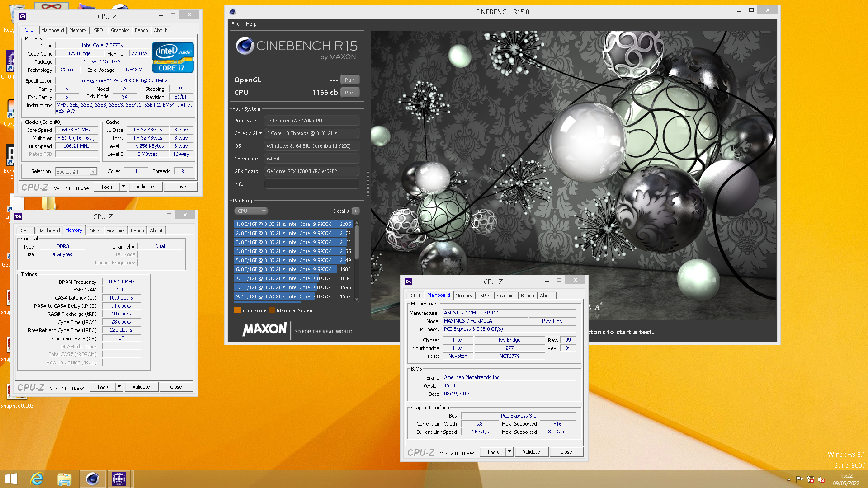Open the Windows Start button

[x=11, y=479]
